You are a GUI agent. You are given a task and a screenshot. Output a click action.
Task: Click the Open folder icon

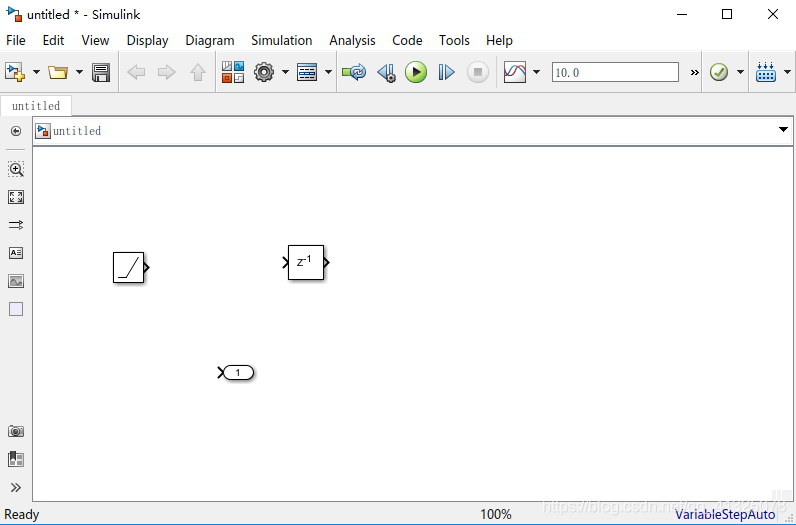(x=58, y=72)
